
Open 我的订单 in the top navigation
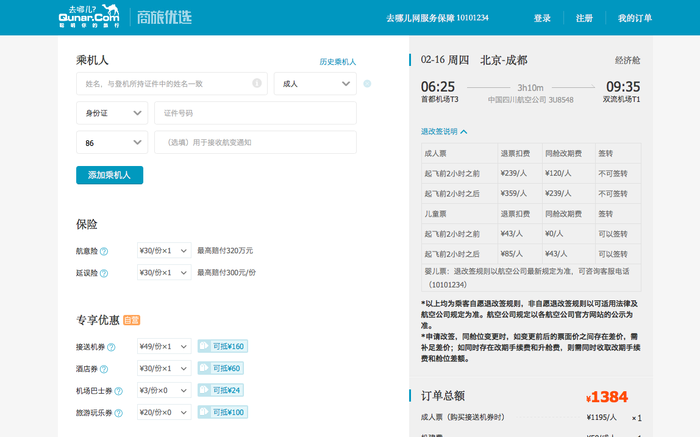pyautogui.click(x=634, y=18)
